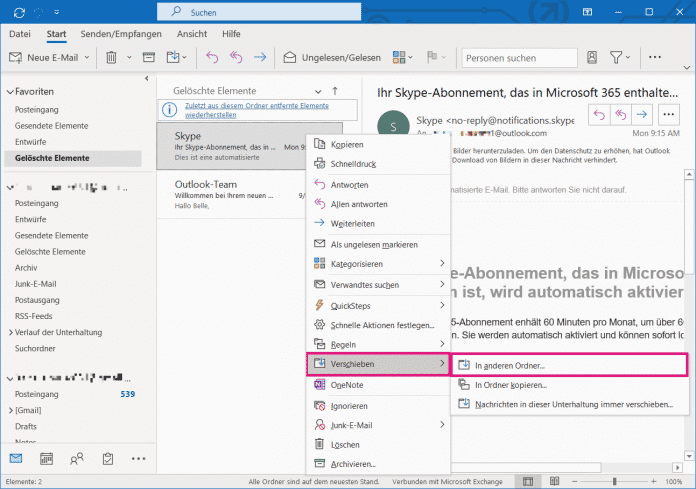This screenshot has height=489, width=696.
Task: Open more actions dots in reading pane
Action: pos(668,115)
